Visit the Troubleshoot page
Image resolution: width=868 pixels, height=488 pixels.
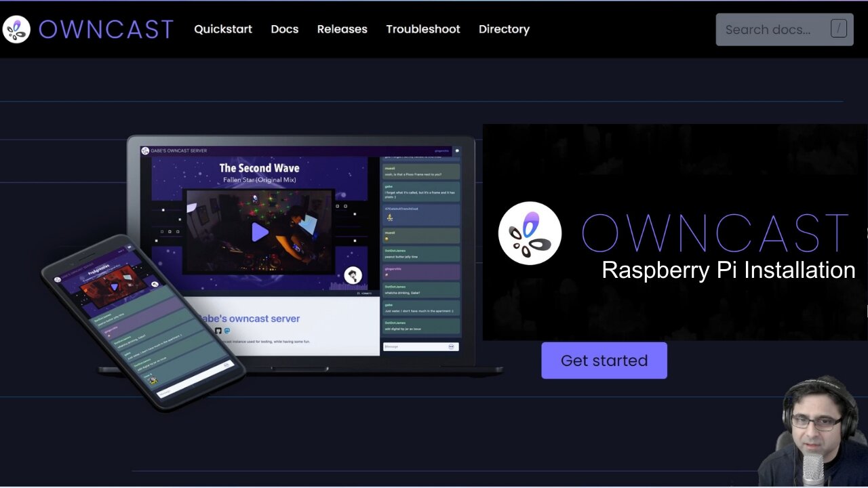pos(423,28)
